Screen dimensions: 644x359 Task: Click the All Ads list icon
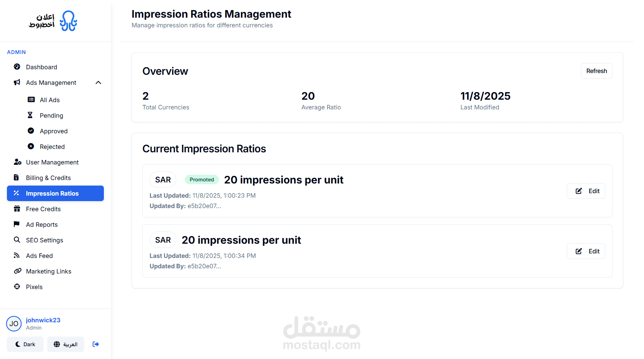click(31, 99)
